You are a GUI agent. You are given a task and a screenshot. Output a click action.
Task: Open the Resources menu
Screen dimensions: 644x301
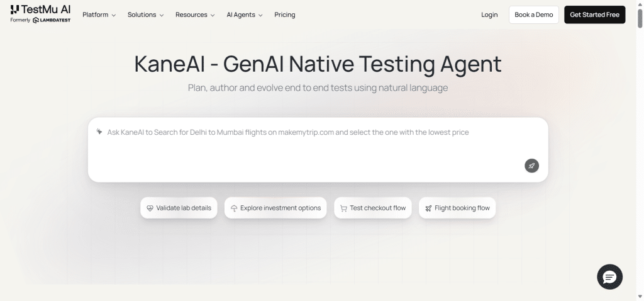pos(195,15)
